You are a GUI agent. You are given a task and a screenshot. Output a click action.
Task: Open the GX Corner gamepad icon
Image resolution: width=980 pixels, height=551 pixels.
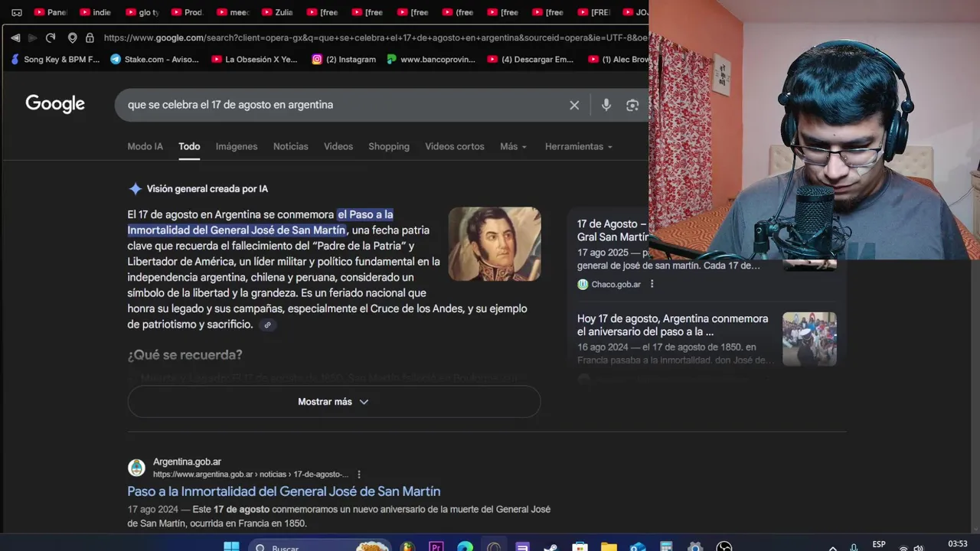(17, 12)
